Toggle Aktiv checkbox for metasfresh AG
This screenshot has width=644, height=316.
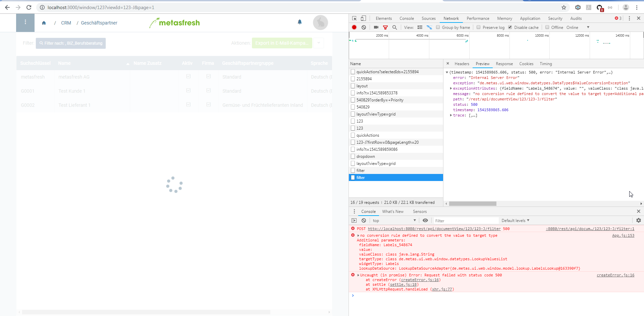(x=189, y=76)
